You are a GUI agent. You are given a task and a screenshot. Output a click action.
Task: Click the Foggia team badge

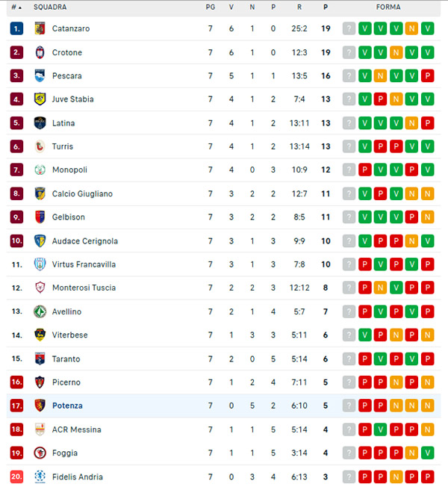tap(40, 453)
